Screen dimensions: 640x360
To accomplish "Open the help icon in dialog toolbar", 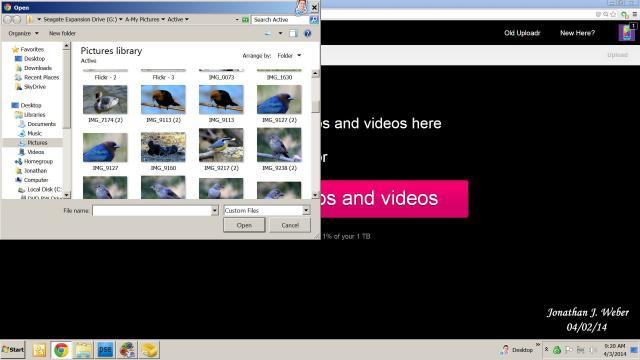I will [x=307, y=33].
